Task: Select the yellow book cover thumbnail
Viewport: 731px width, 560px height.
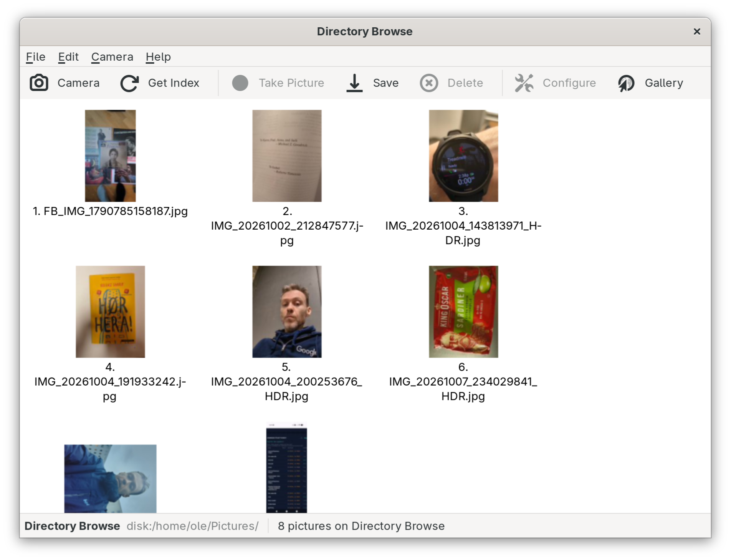Action: [110, 311]
